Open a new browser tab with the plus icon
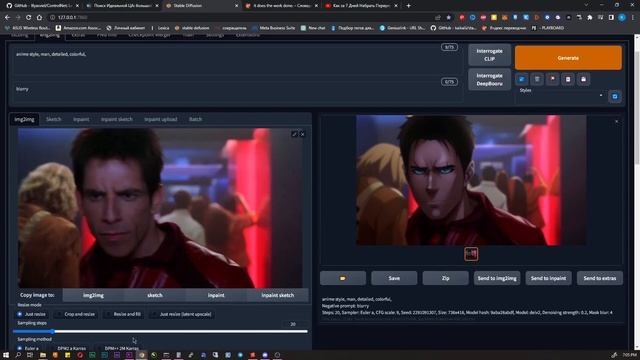 [409, 6]
